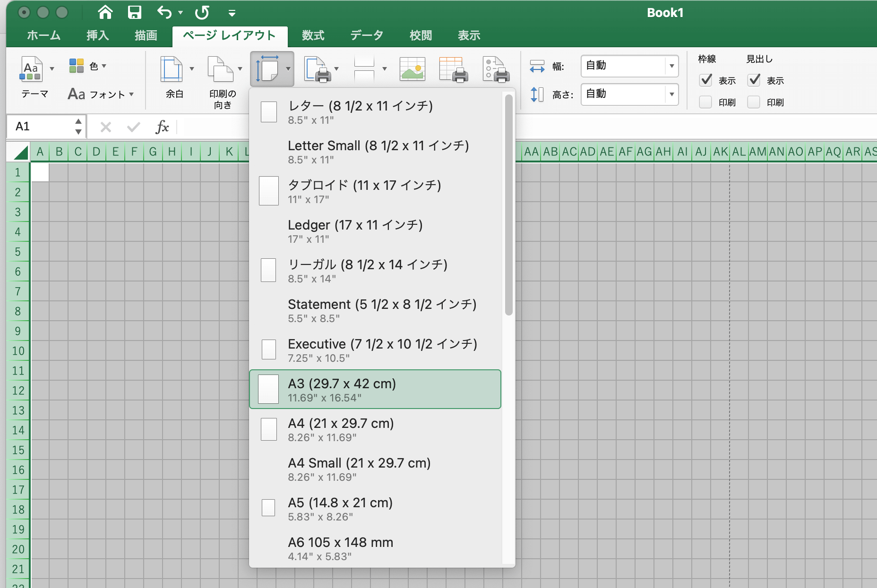Select column A header

(x=40, y=152)
